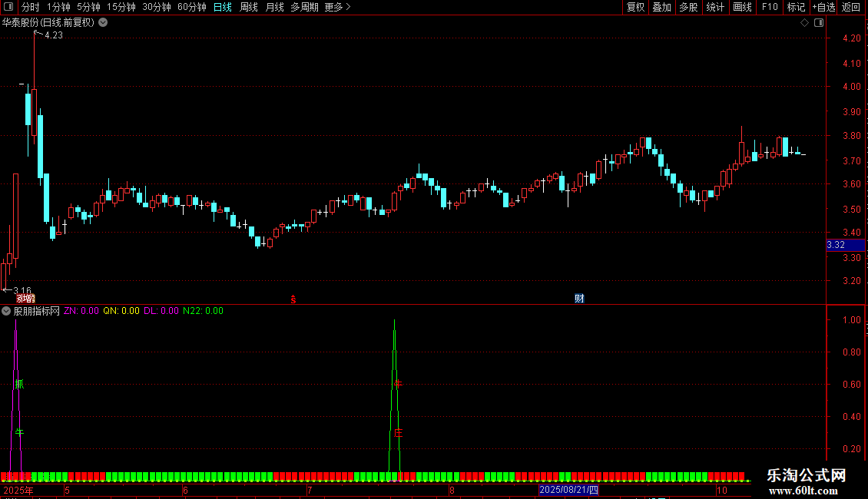Open the 复权 adjustment option
Screen dimensions: 868x499
point(635,7)
